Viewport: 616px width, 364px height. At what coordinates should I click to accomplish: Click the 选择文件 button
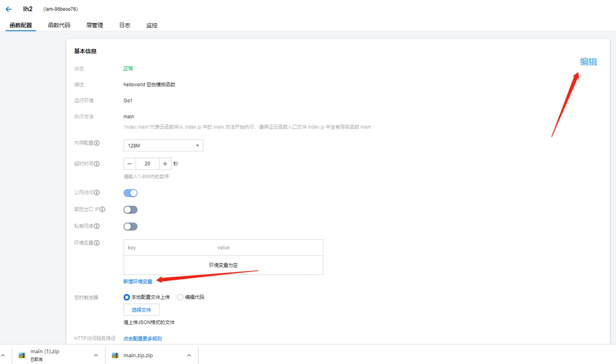141,310
